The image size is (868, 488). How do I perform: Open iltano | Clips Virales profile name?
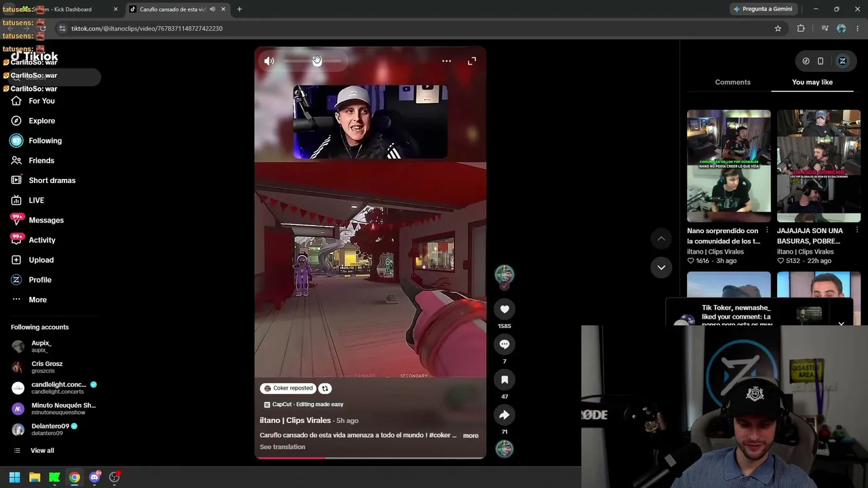[295, 420]
